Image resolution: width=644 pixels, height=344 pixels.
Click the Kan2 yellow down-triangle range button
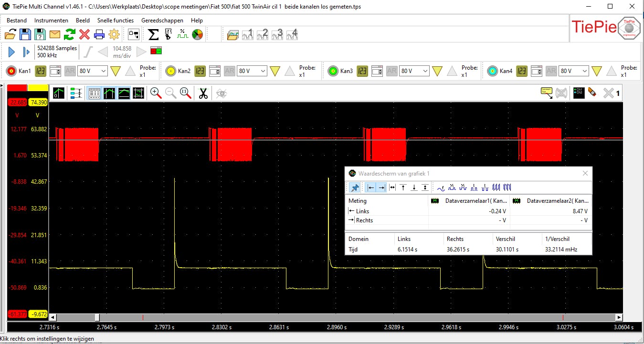274,71
